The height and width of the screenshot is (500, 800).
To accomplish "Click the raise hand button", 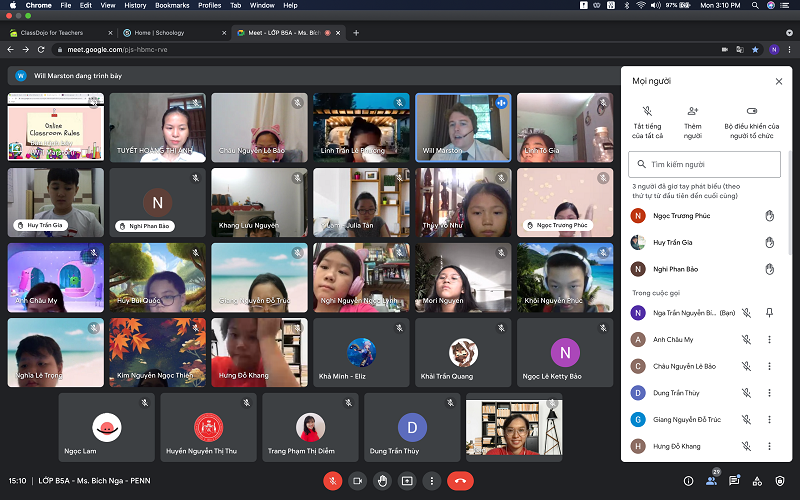I will 382,480.
